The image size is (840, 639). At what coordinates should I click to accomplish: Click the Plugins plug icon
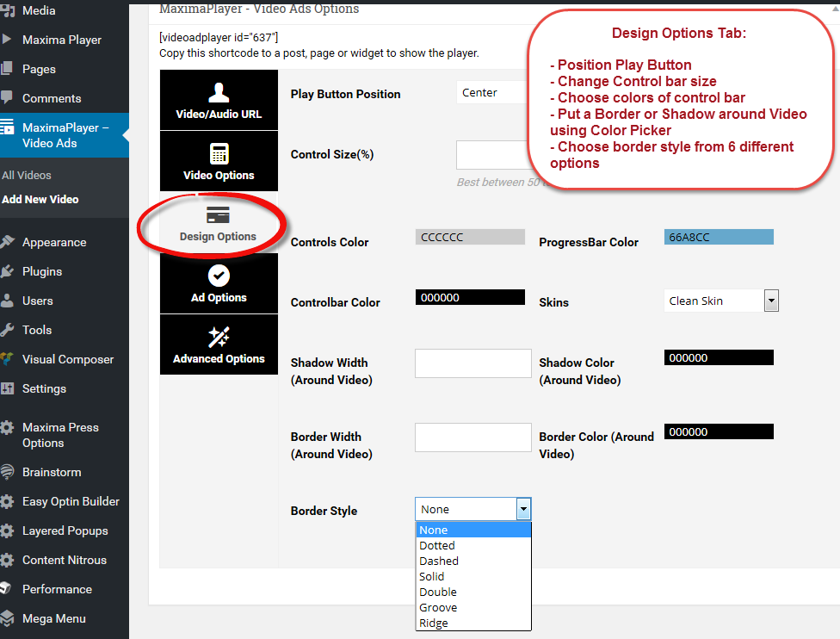(8, 271)
